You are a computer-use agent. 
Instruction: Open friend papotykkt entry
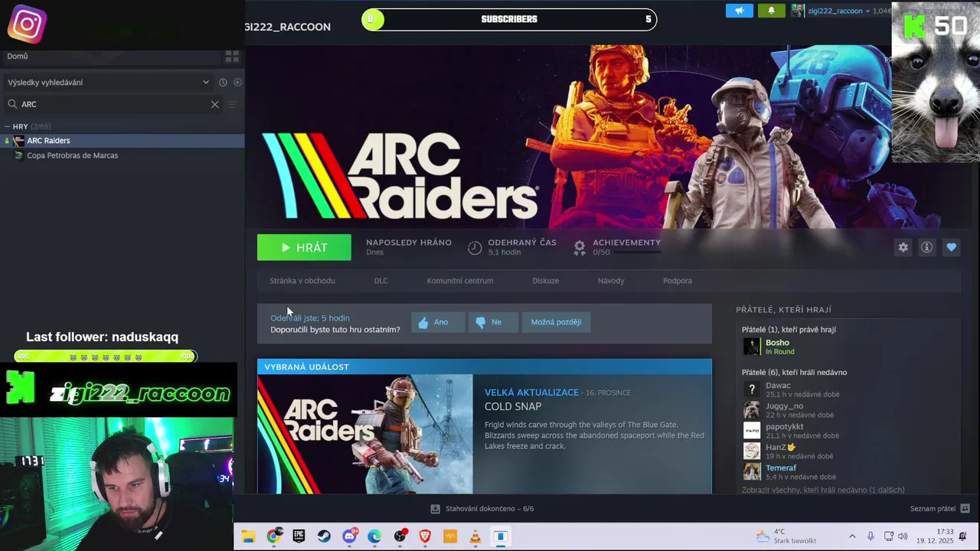[x=785, y=427]
